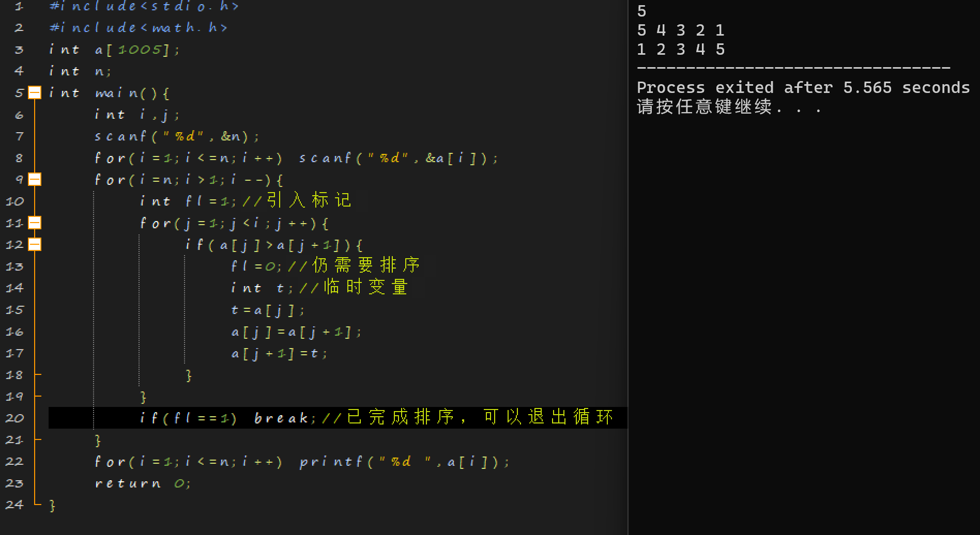
Task: Click the printf("%d ",a[i]) call
Action: click(x=404, y=462)
